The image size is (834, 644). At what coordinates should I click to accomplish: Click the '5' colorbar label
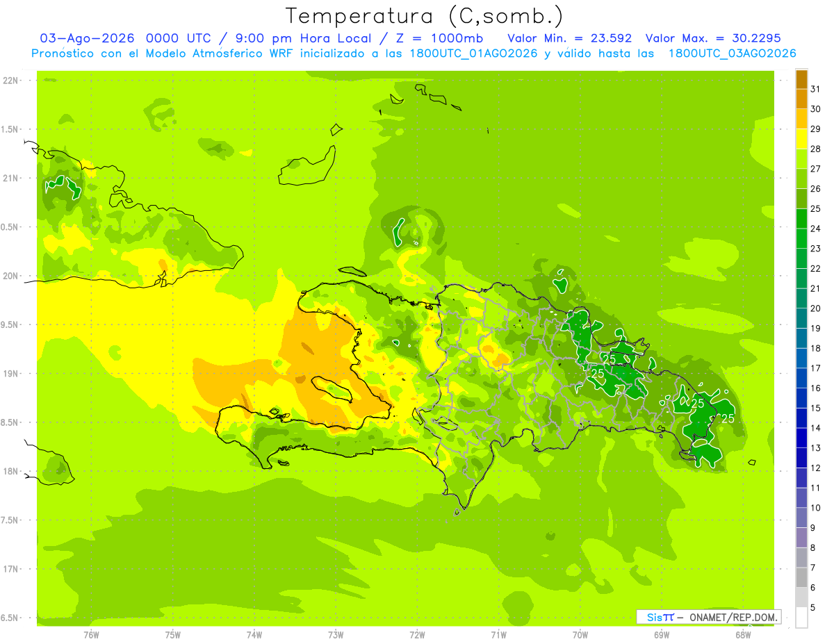(813, 608)
